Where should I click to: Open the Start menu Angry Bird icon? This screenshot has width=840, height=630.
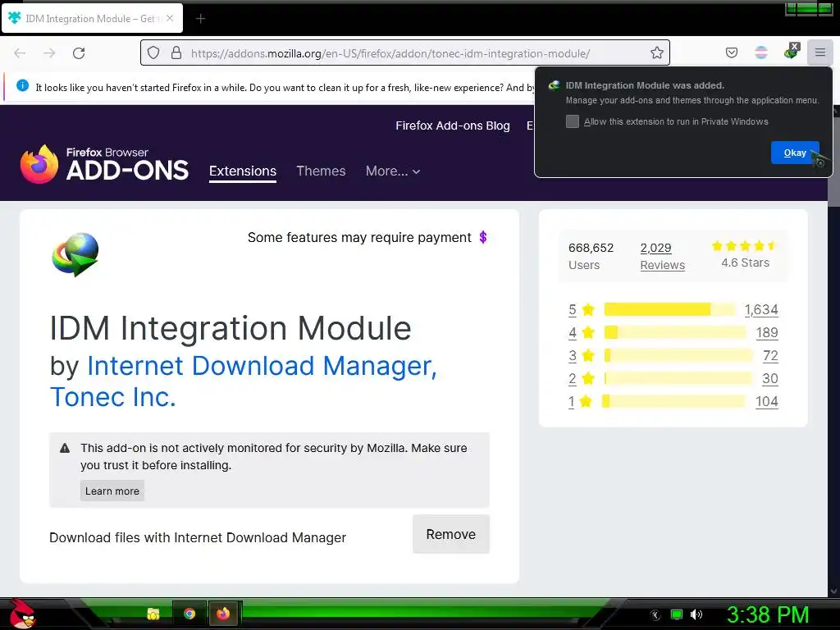click(22, 614)
